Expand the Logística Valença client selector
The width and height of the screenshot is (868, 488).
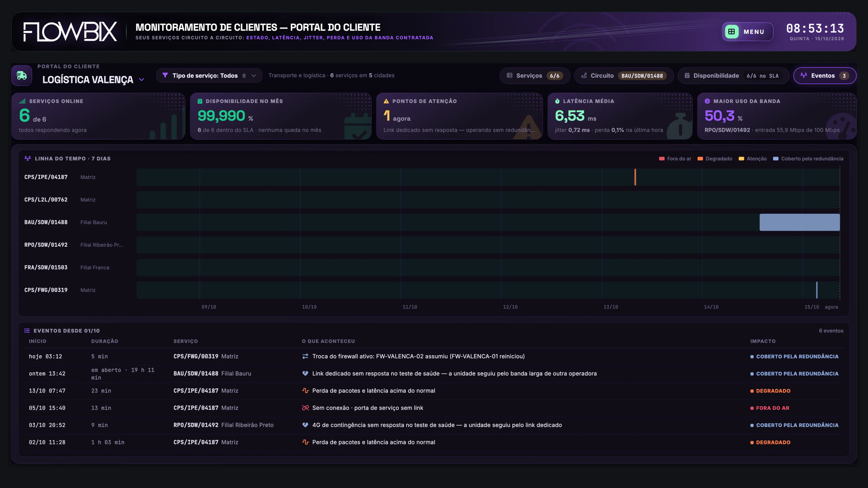pos(93,80)
